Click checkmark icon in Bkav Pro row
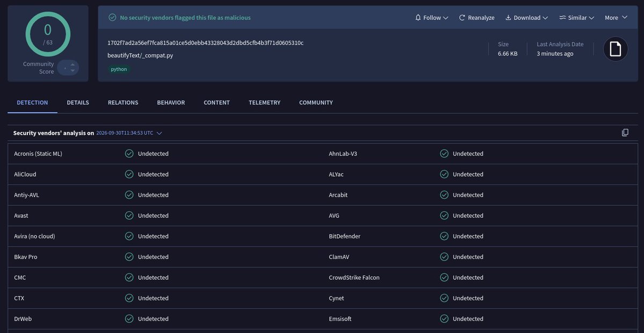 click(x=129, y=257)
